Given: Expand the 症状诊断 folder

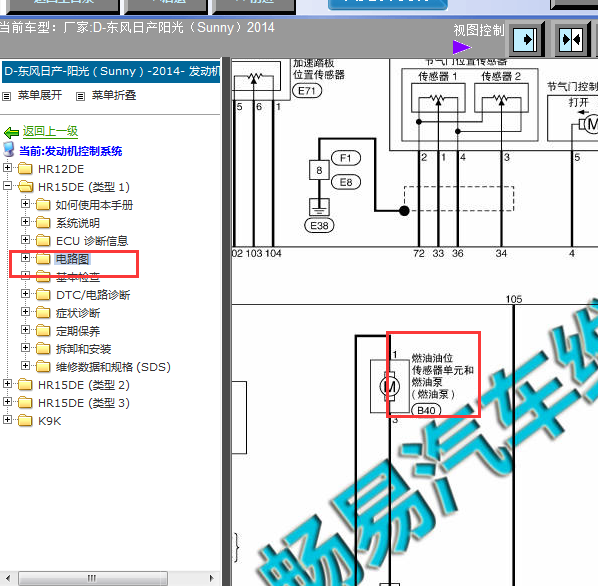Looking at the screenshot, I should click(x=25, y=311).
